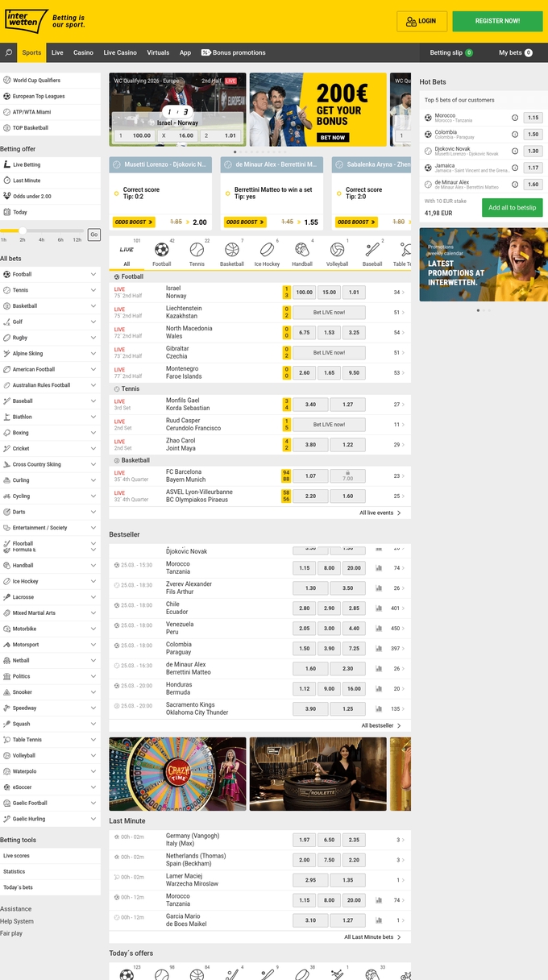This screenshot has height=980, width=548.
Task: Click Bet LIVE now! for Liechtenstein - Kazakhstan
Action: pos(329,312)
